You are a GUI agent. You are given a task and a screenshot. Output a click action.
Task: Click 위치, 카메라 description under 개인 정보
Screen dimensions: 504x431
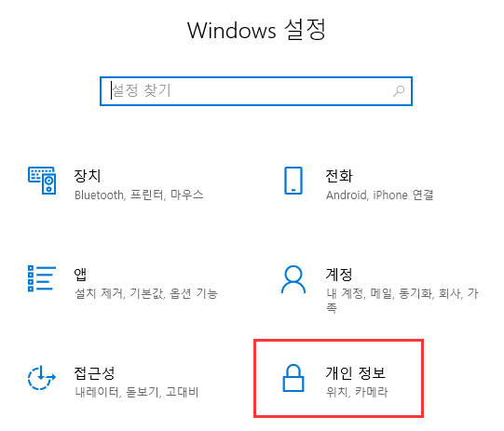pos(357,392)
